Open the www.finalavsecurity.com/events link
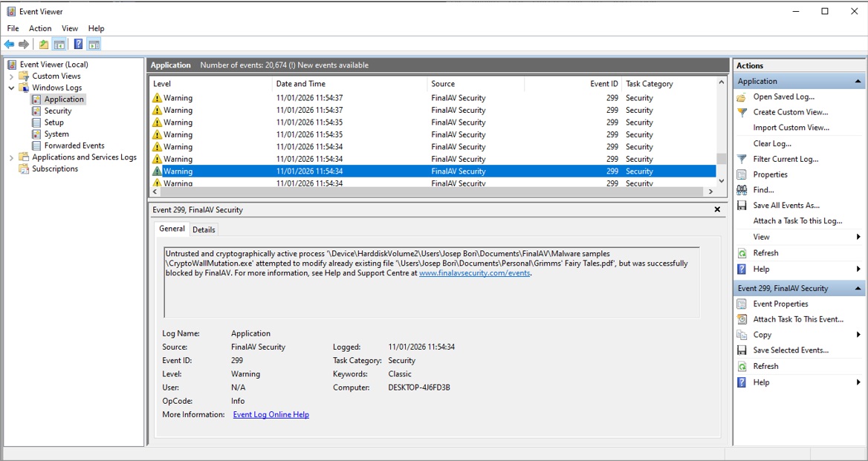Screen dimensions: 868x461 coord(474,272)
